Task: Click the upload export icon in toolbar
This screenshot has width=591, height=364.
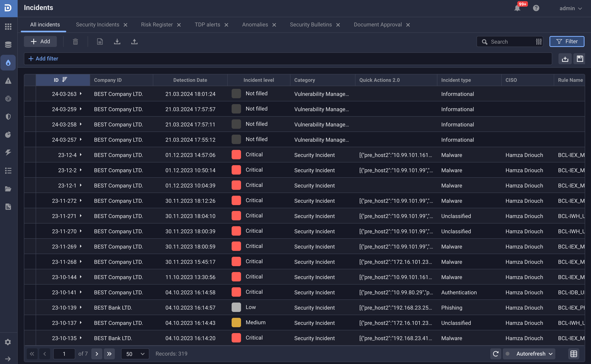Action: pos(134,42)
